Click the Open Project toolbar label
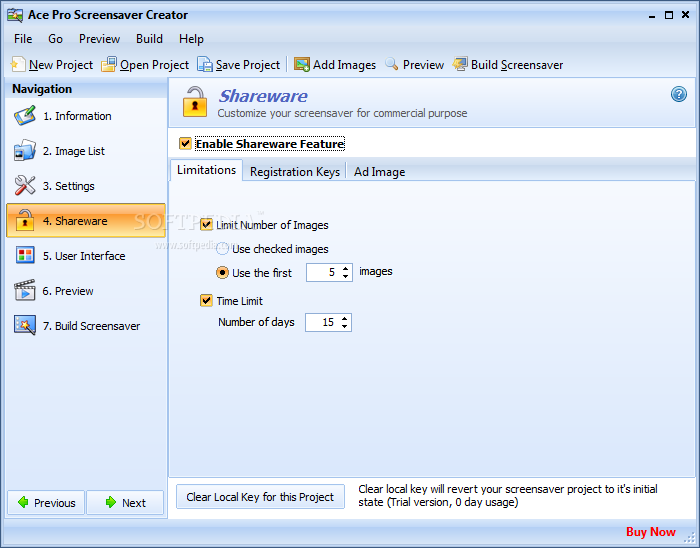 [154, 65]
